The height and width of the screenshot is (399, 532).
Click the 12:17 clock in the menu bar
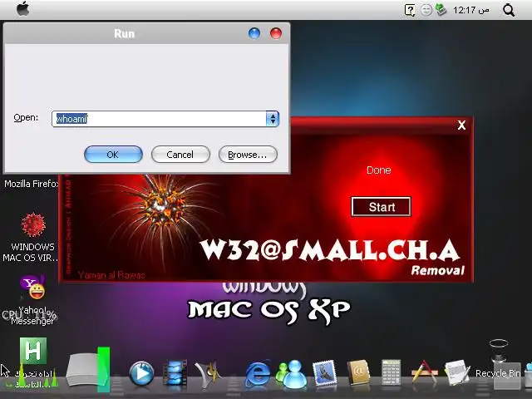click(471, 10)
